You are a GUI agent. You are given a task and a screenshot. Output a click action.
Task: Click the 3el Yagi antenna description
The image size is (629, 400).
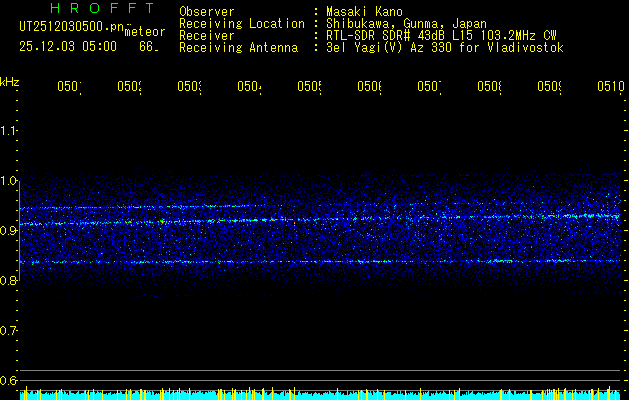pyautogui.click(x=445, y=48)
